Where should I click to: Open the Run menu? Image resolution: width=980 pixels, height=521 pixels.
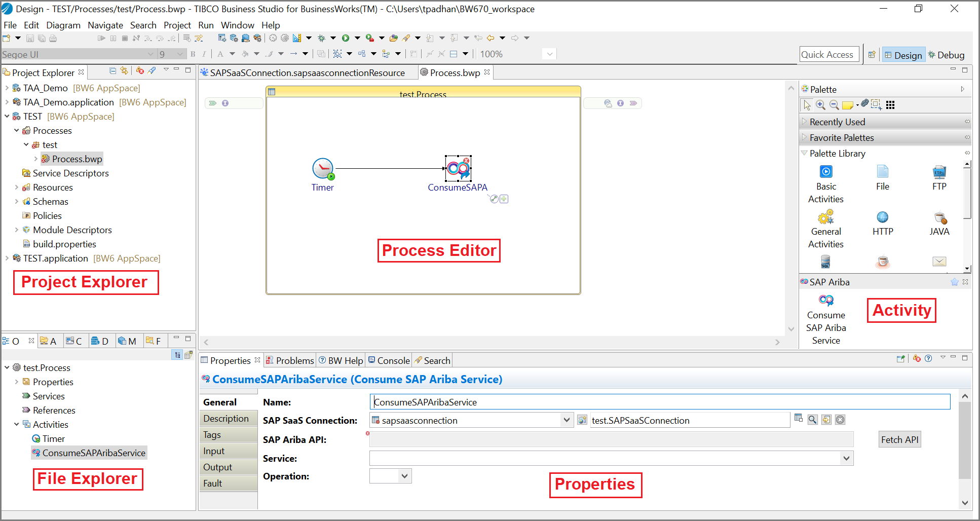pyautogui.click(x=206, y=25)
